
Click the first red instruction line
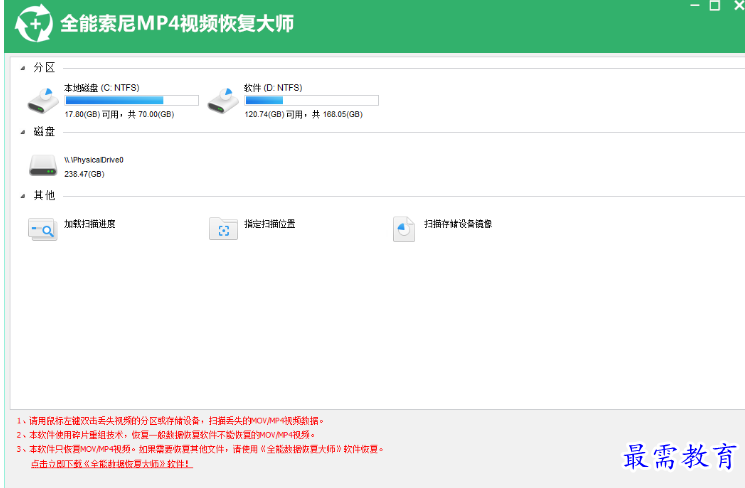(171, 421)
